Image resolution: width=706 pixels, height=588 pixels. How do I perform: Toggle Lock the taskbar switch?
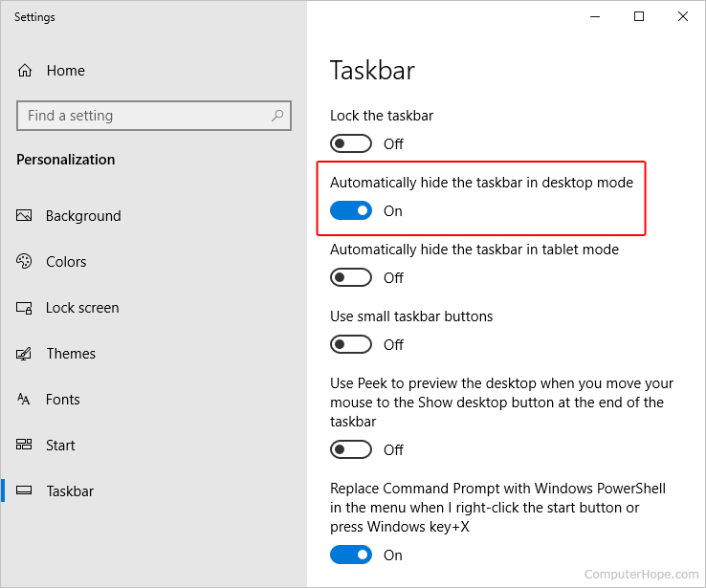pos(351,143)
